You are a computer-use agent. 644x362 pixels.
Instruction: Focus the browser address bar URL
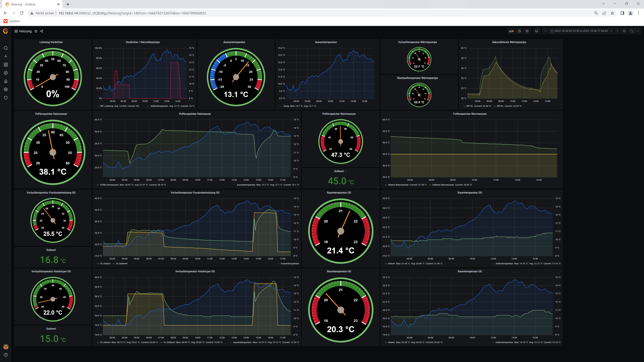click(132, 13)
